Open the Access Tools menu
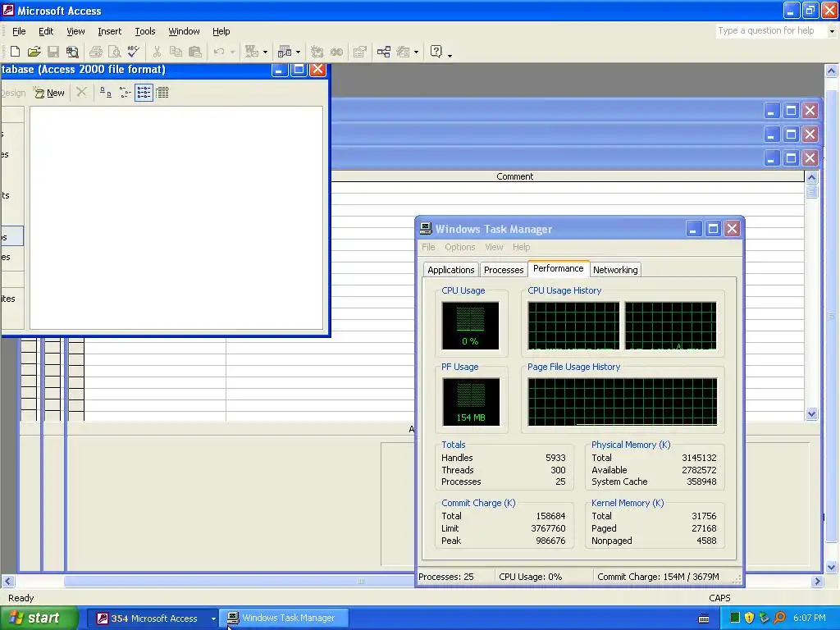The height and width of the screenshot is (630, 840). [x=144, y=31]
